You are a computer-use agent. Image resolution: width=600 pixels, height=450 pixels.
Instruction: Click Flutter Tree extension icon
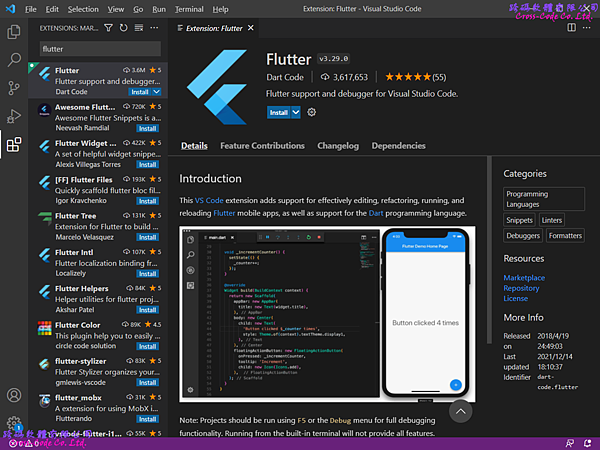(44, 219)
